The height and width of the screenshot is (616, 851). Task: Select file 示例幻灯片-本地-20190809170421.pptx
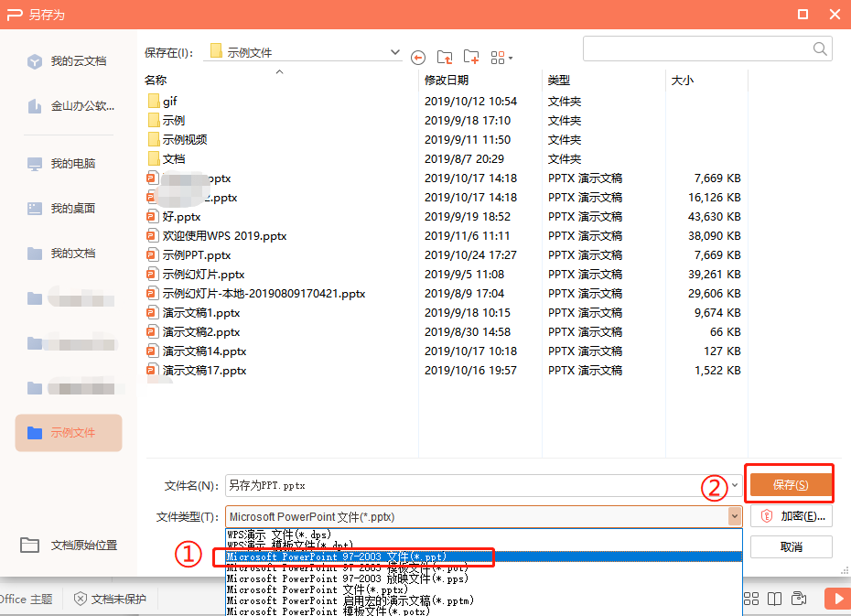255,294
